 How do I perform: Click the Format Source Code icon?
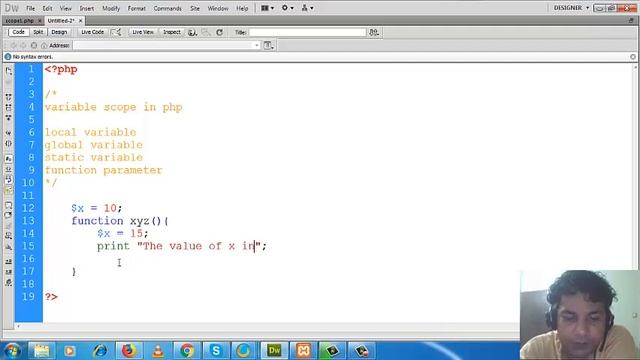[x=9, y=282]
